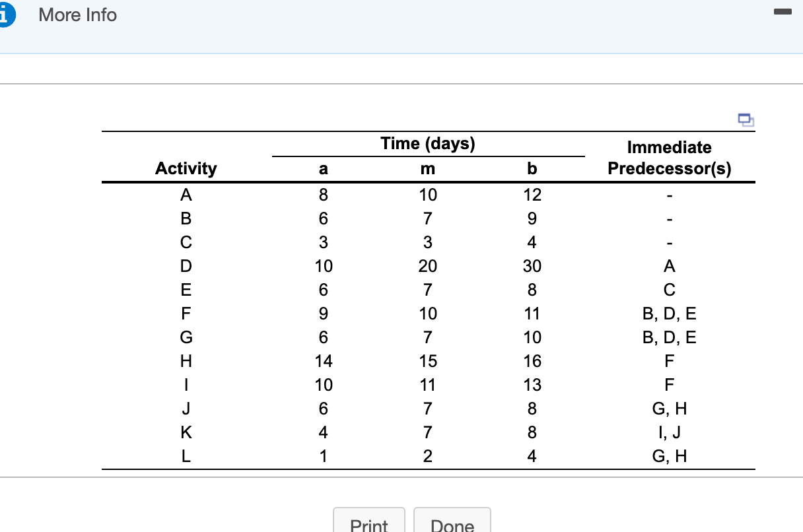This screenshot has height=532, width=803.
Task: Click the column header labeled m
Action: (427, 168)
